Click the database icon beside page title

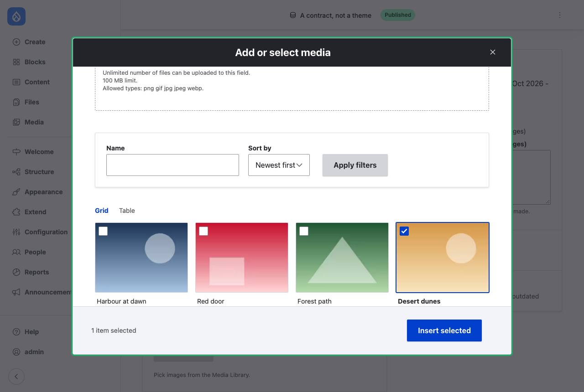point(293,15)
